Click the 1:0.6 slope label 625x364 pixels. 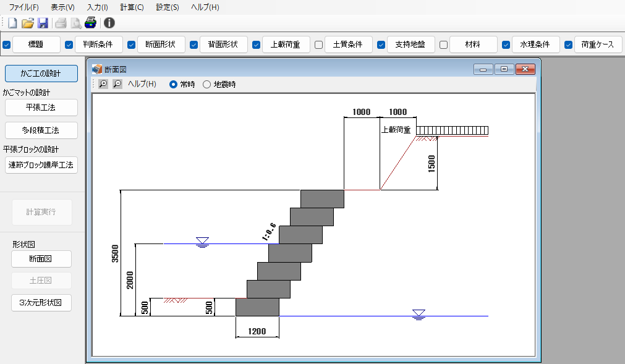tap(270, 232)
